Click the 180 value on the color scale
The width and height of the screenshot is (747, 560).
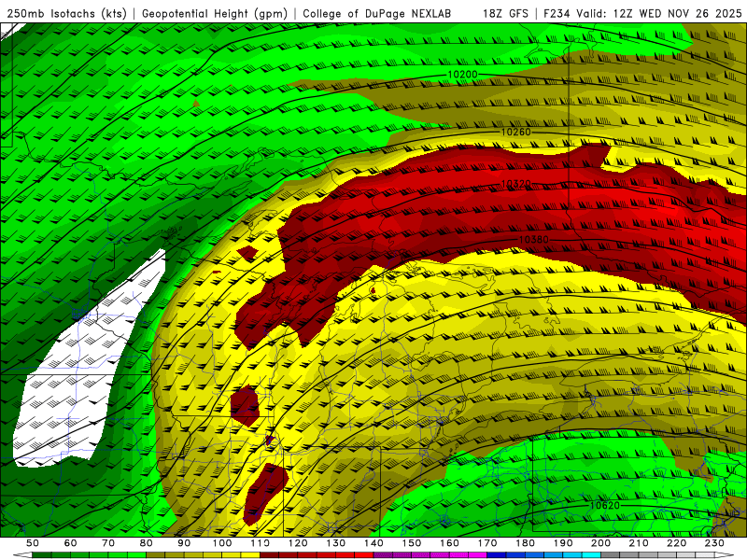pyautogui.click(x=526, y=543)
